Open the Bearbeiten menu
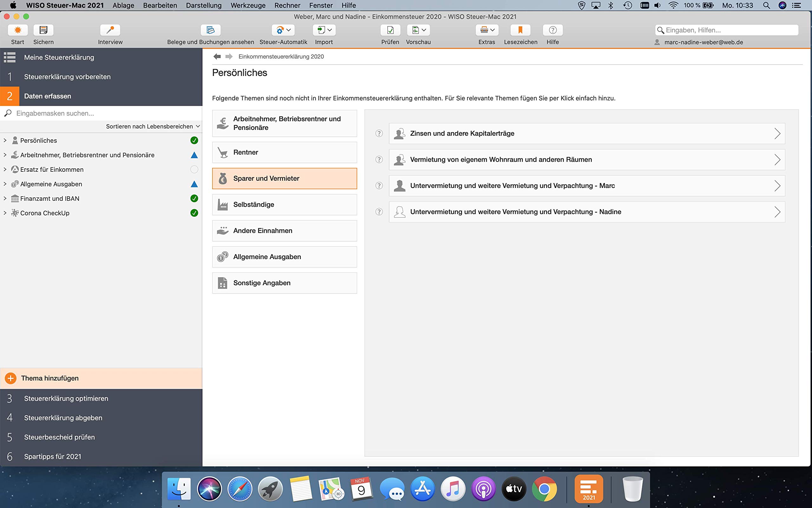 (160, 5)
